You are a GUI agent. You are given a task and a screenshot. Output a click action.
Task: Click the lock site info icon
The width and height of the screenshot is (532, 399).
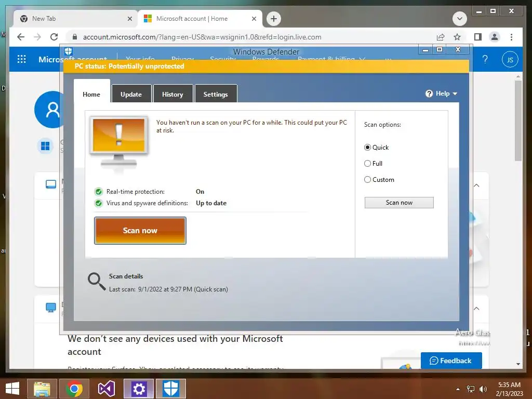point(75,37)
